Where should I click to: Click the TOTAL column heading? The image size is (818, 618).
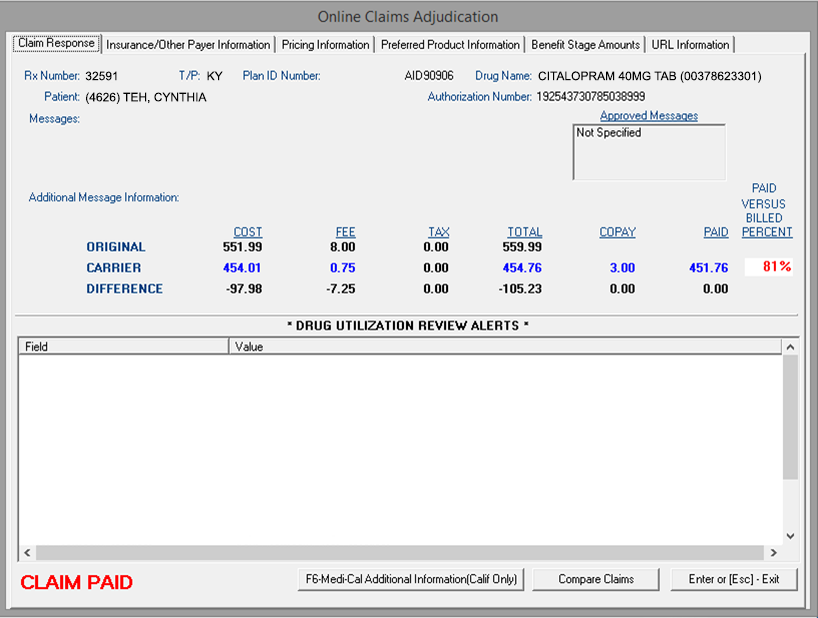[x=524, y=232]
